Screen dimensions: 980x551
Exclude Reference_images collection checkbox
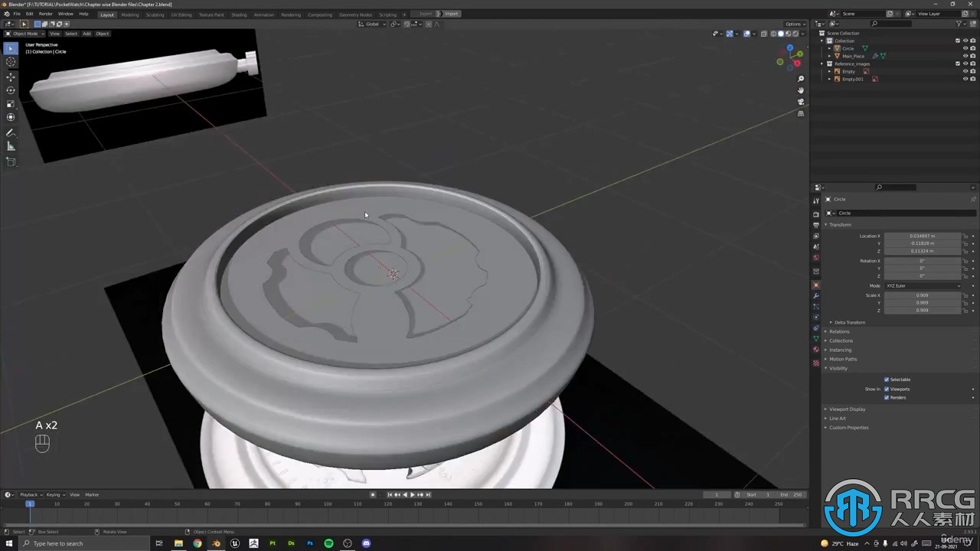(957, 64)
